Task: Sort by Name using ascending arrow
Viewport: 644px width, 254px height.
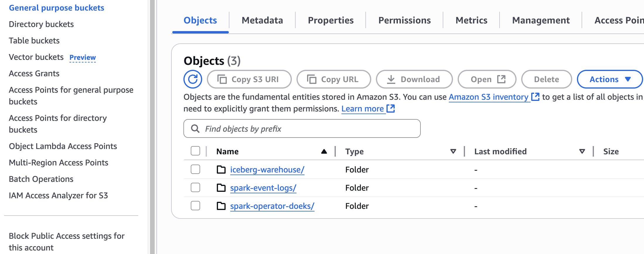Action: (x=324, y=151)
